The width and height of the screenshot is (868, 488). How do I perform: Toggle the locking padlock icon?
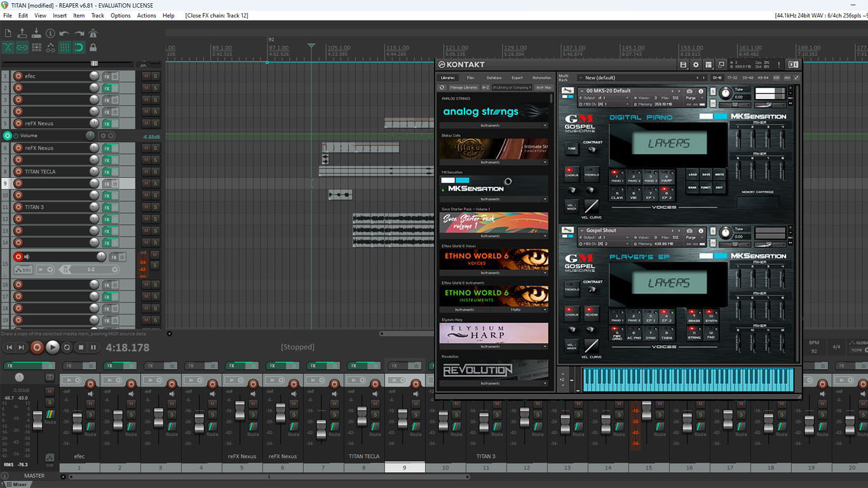click(x=93, y=47)
